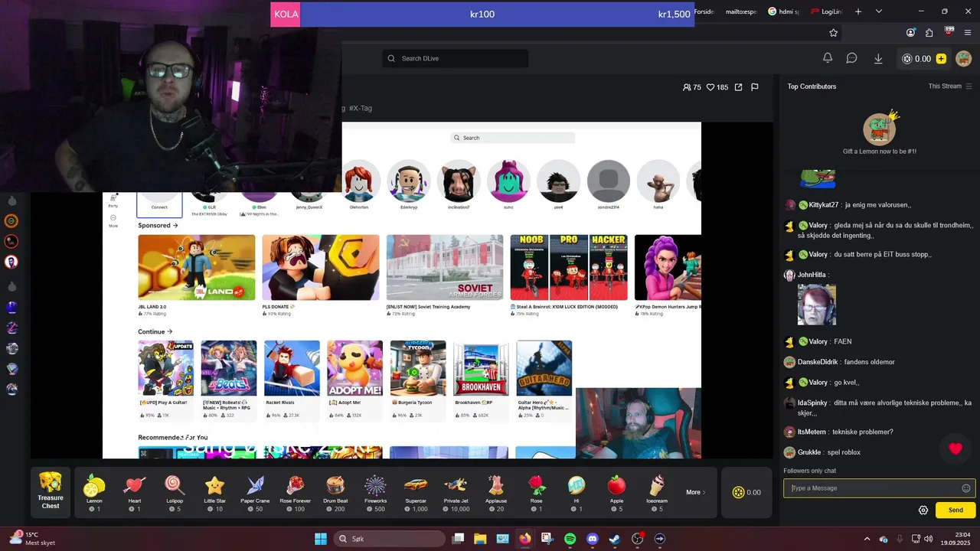The image size is (980, 551).
Task: Bookmark this page with the star icon
Action: pos(834,33)
